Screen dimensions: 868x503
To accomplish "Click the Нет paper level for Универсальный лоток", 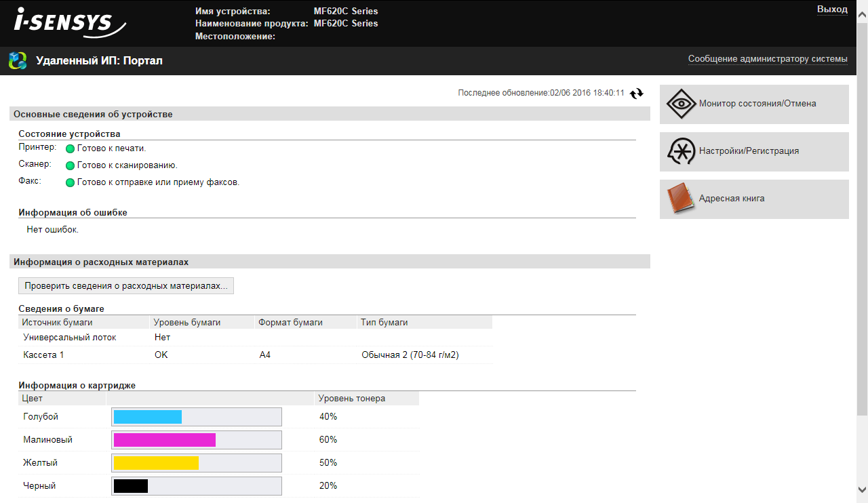I will [163, 337].
